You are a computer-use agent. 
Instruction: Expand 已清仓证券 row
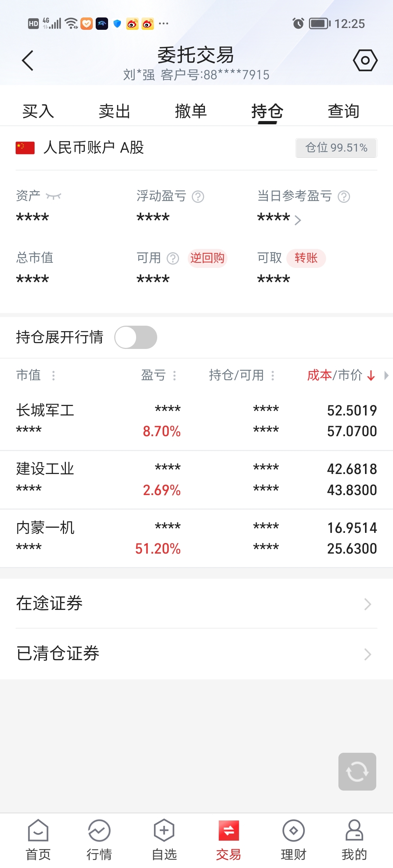click(196, 654)
